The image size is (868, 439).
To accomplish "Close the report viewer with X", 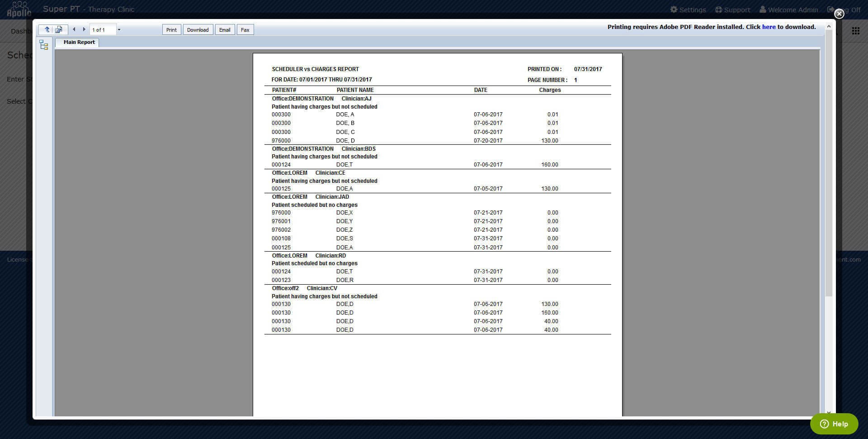I will [839, 14].
